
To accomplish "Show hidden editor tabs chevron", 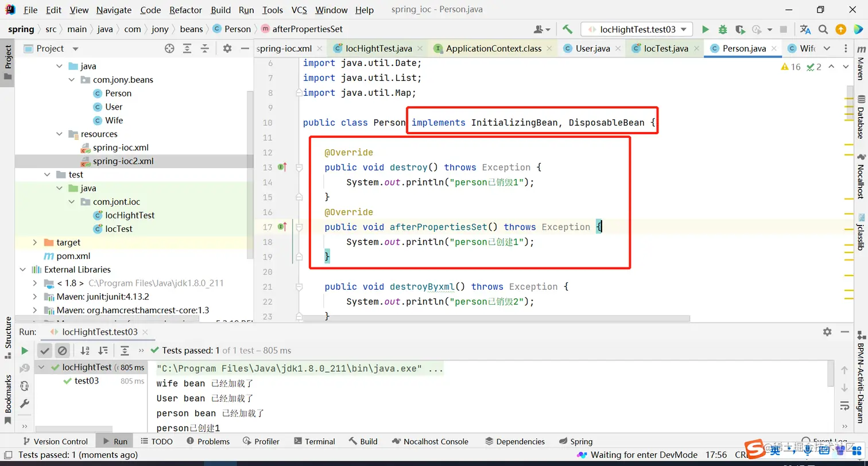I will pyautogui.click(x=827, y=48).
